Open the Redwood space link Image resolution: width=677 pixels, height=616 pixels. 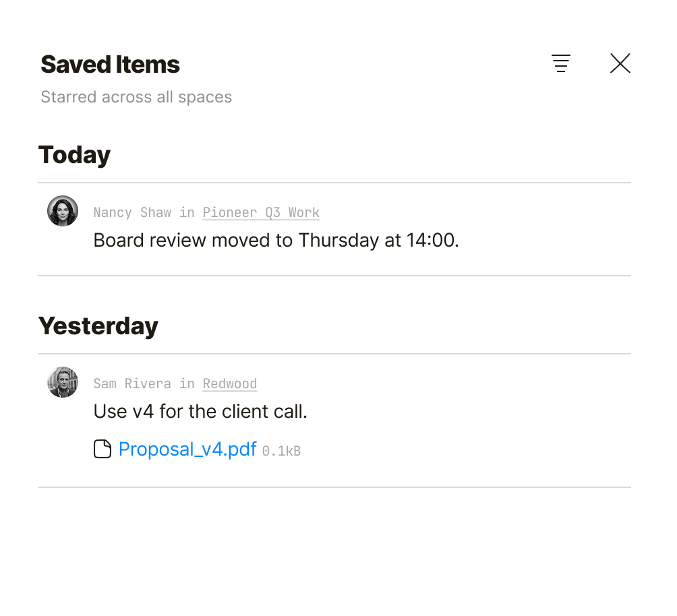pos(229,383)
